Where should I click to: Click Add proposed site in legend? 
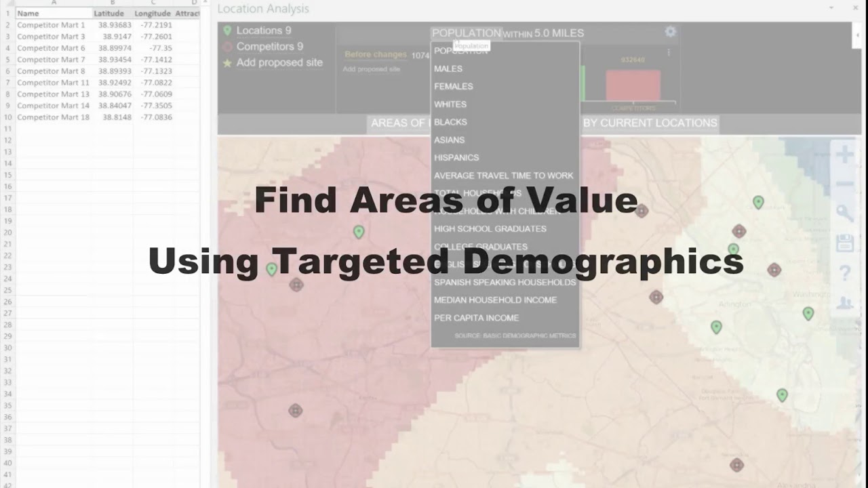point(279,63)
